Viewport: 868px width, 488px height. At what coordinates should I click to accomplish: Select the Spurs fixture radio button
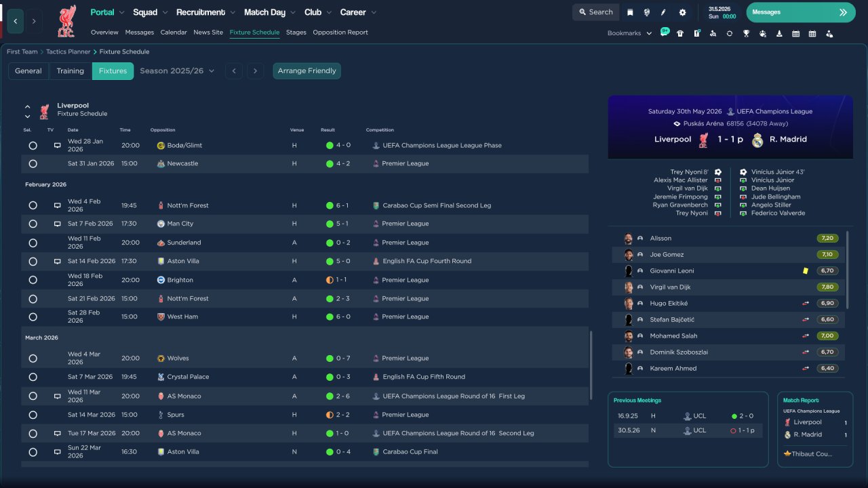coord(33,415)
